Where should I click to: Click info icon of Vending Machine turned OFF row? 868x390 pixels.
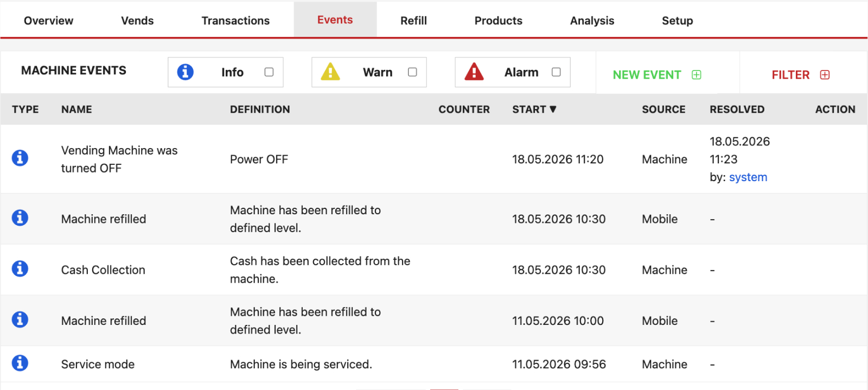(x=20, y=158)
